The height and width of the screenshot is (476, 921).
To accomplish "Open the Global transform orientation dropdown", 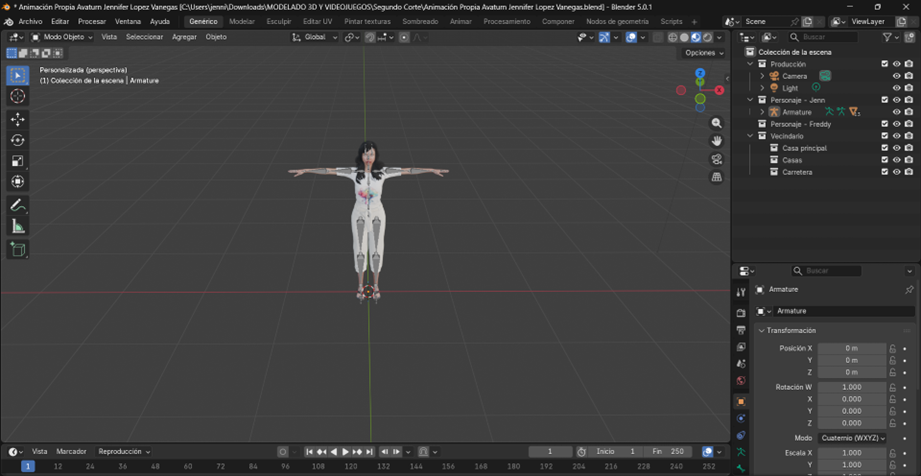I will (x=315, y=37).
